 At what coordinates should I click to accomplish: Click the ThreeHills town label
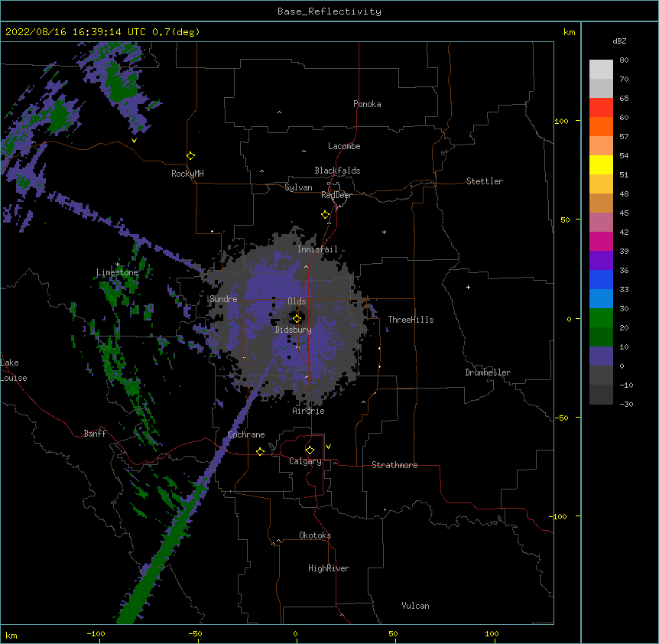411,320
